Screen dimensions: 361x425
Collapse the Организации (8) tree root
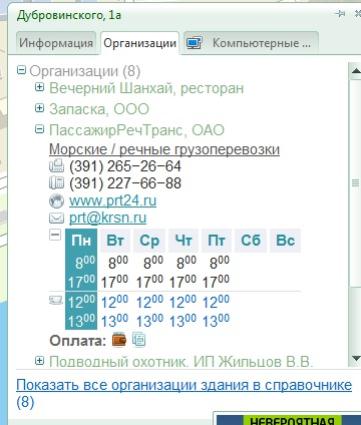point(21,70)
